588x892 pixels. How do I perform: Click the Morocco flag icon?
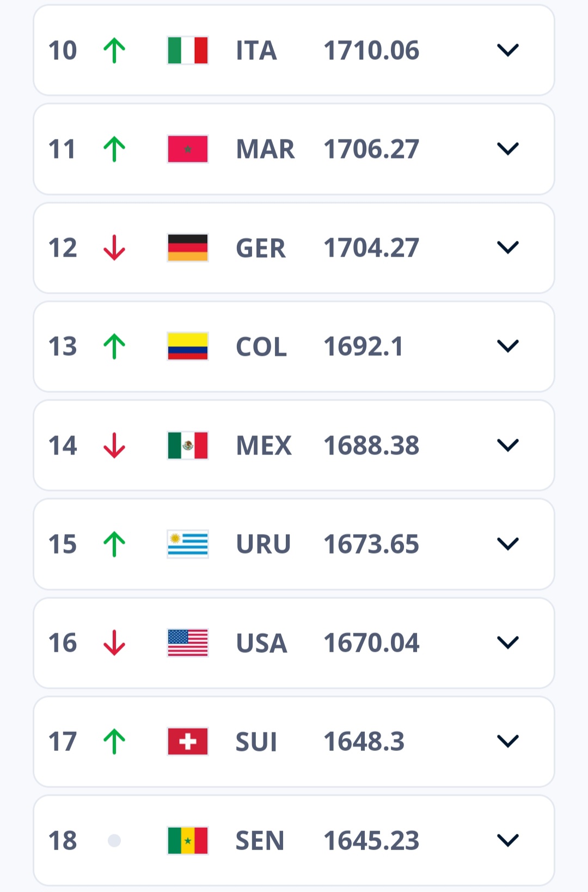pos(188,149)
